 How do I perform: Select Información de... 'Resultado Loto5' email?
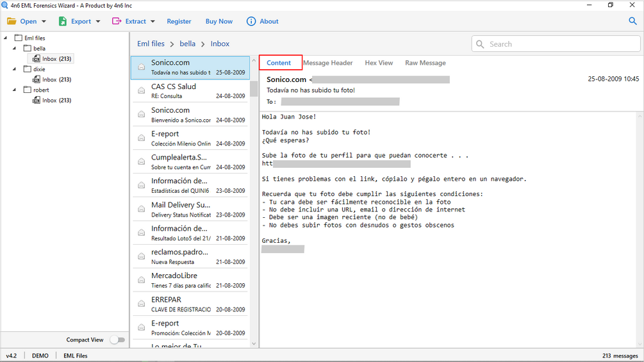tap(190, 233)
